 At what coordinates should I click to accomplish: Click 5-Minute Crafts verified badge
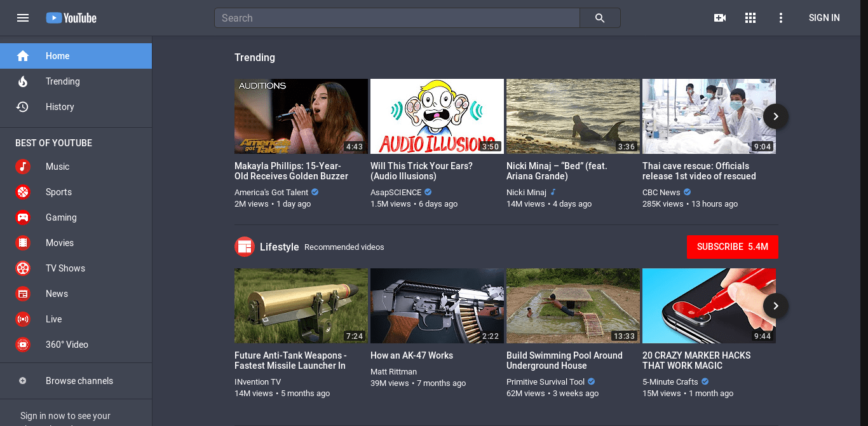(x=705, y=381)
